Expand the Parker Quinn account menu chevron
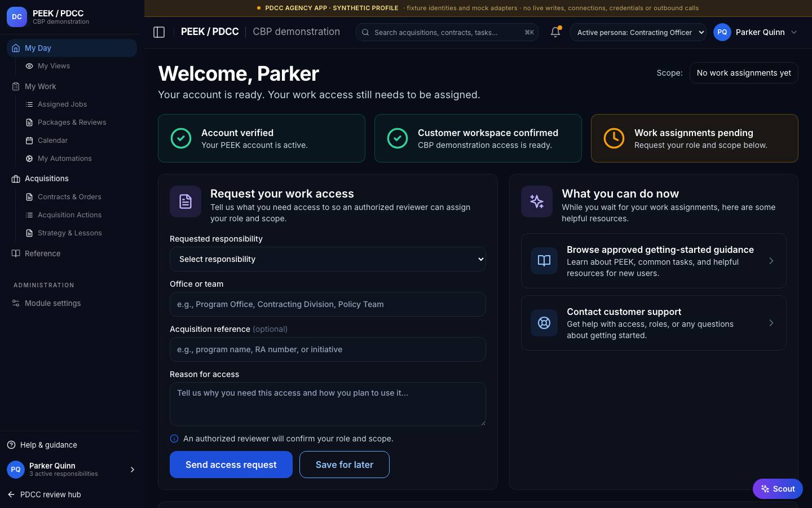Screen dimensions: 812x508 point(794,32)
